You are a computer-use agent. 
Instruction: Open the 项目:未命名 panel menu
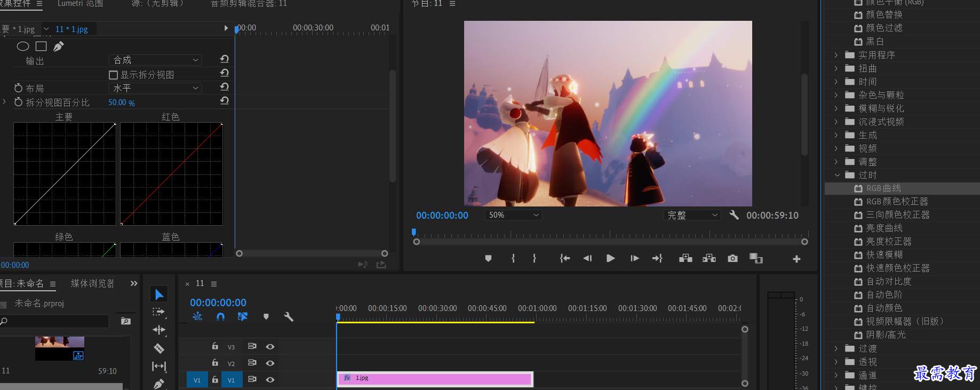(53, 284)
